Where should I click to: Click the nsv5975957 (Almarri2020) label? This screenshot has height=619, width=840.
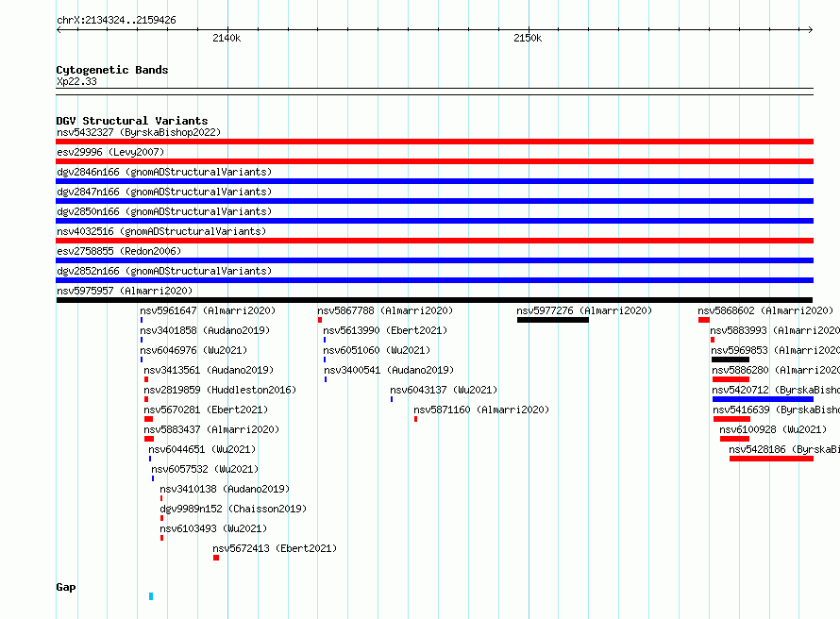click(x=125, y=291)
